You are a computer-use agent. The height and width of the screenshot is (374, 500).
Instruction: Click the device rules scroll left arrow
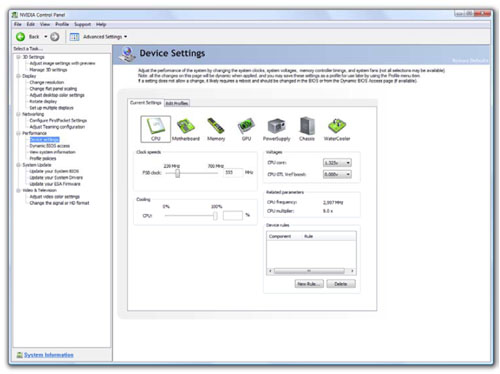(x=270, y=271)
